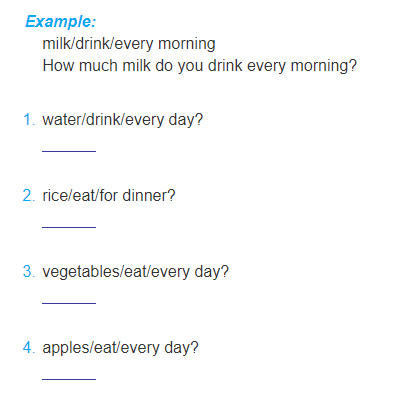The image size is (407, 406).
Task: Select the answer blank below apples question
Action: [x=69, y=379]
